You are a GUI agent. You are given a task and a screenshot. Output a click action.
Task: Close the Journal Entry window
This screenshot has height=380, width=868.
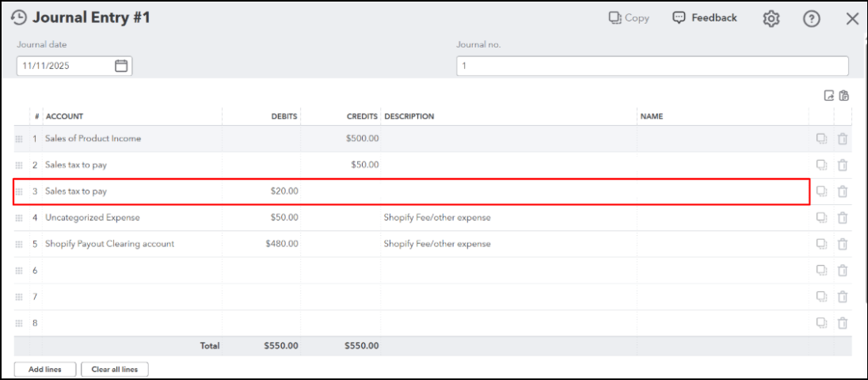tap(852, 19)
